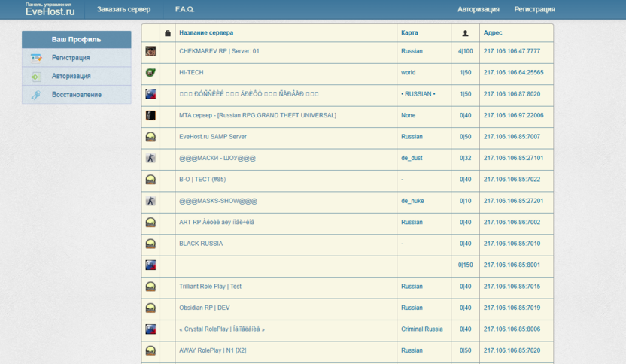This screenshot has height=364, width=626.
Task: Click address 217.106.106.86:7002
Action: click(512, 223)
